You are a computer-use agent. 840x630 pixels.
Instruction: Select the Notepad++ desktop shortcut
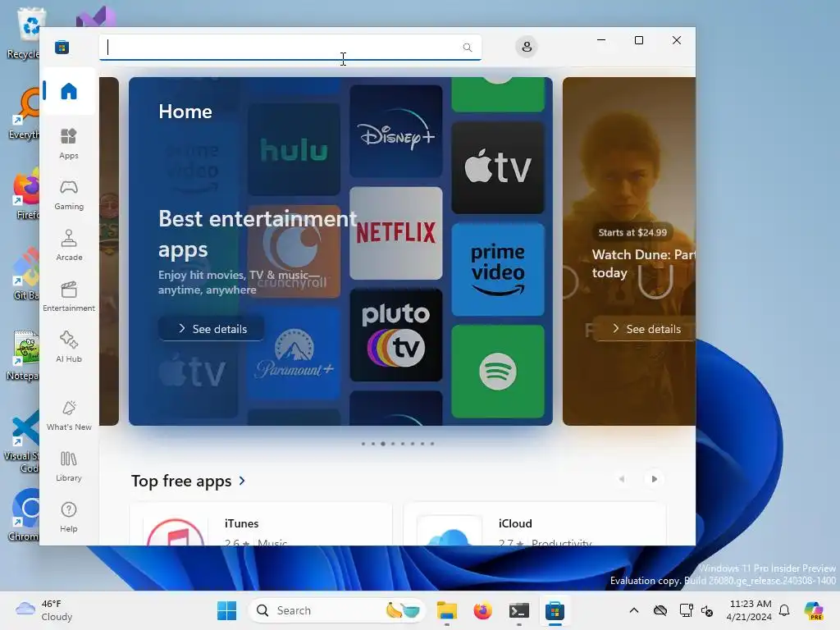pos(24,354)
